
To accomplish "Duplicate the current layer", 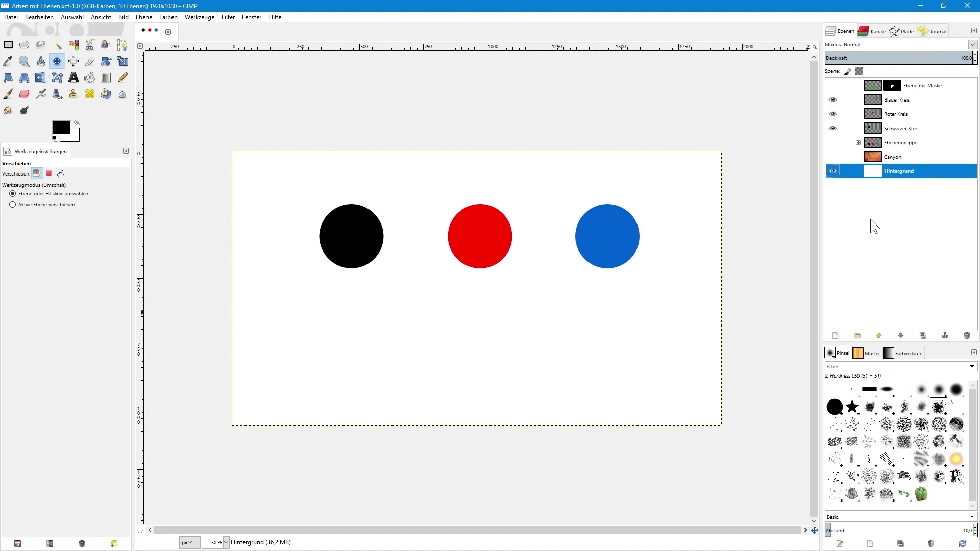I will tap(923, 336).
